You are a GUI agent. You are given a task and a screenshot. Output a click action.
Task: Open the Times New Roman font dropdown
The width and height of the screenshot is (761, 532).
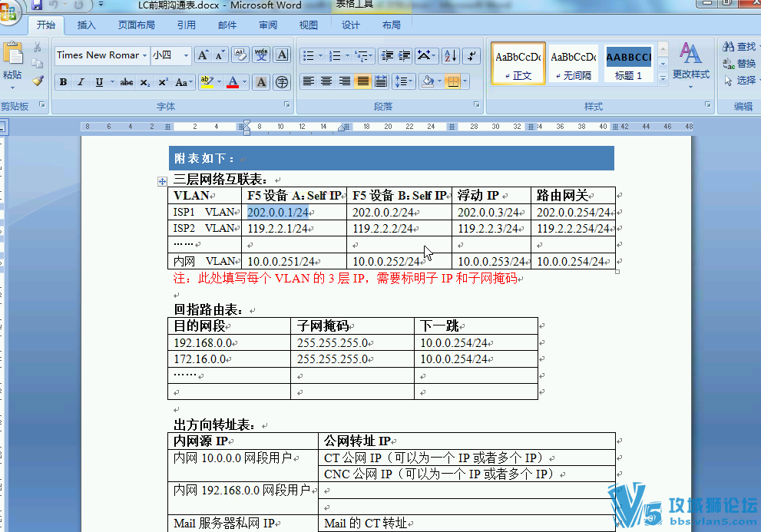pos(146,55)
